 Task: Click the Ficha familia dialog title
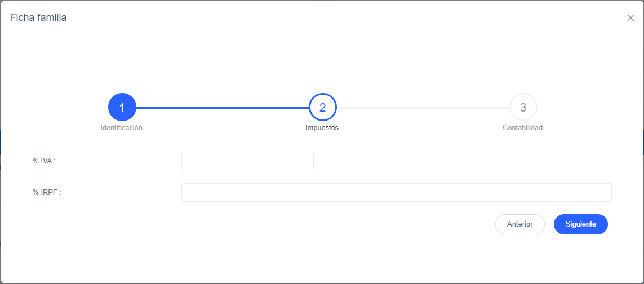coord(38,18)
